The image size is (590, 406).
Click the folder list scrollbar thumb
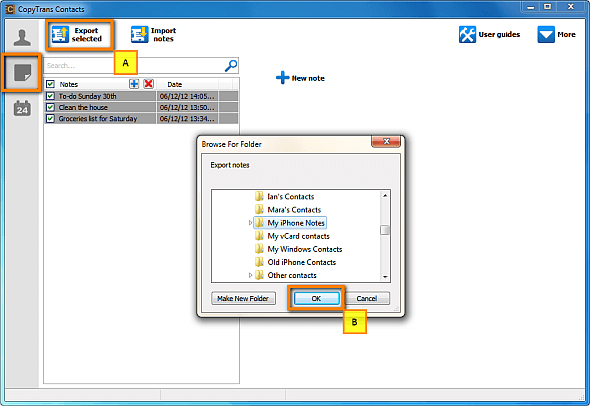[385, 230]
